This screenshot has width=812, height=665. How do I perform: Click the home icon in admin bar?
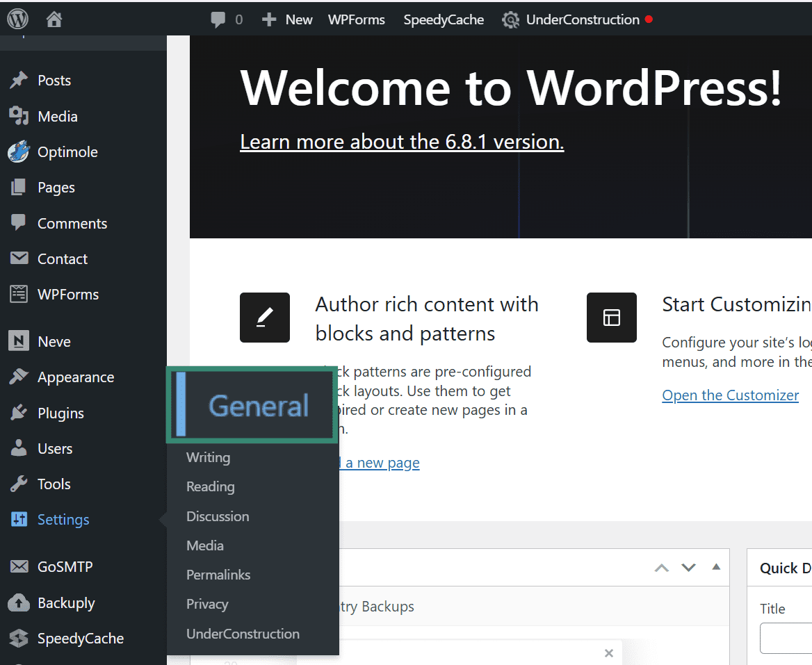pos(54,19)
